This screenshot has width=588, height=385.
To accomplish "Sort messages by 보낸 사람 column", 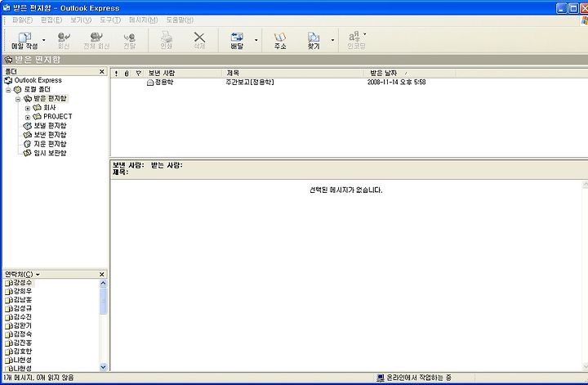I will (183, 74).
